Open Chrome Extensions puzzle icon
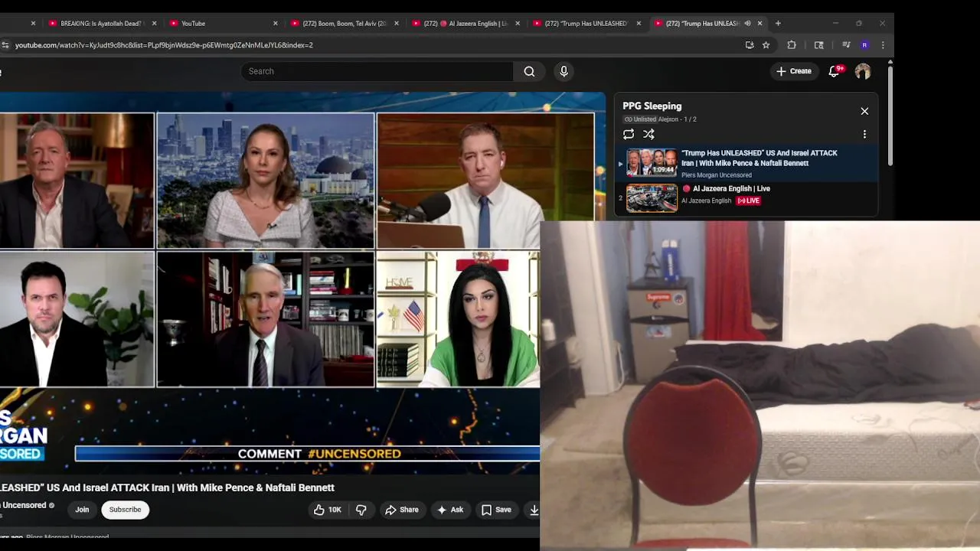 click(792, 45)
